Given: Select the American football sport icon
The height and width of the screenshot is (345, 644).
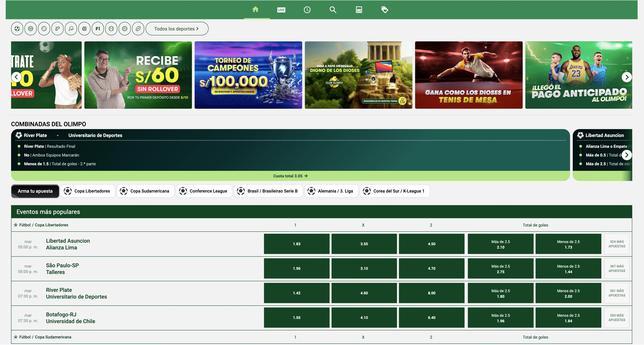Looking at the screenshot, I should (x=138, y=29).
